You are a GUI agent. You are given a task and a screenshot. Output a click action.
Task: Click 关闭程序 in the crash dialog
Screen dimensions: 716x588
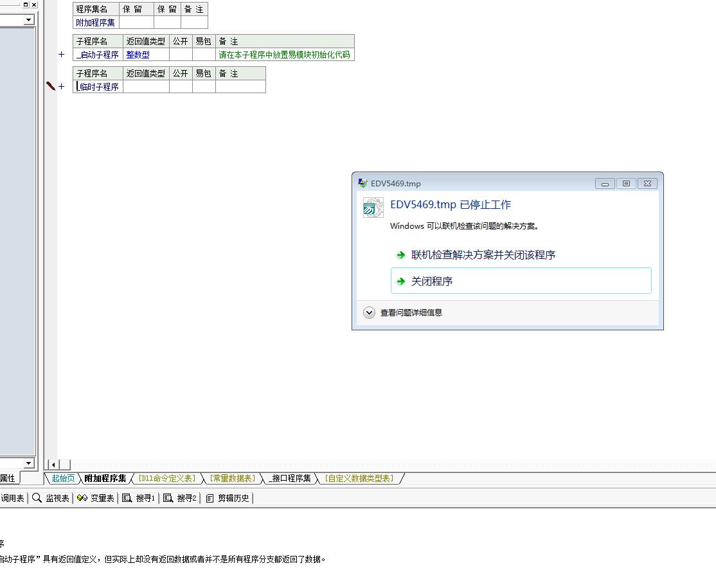[x=521, y=281]
